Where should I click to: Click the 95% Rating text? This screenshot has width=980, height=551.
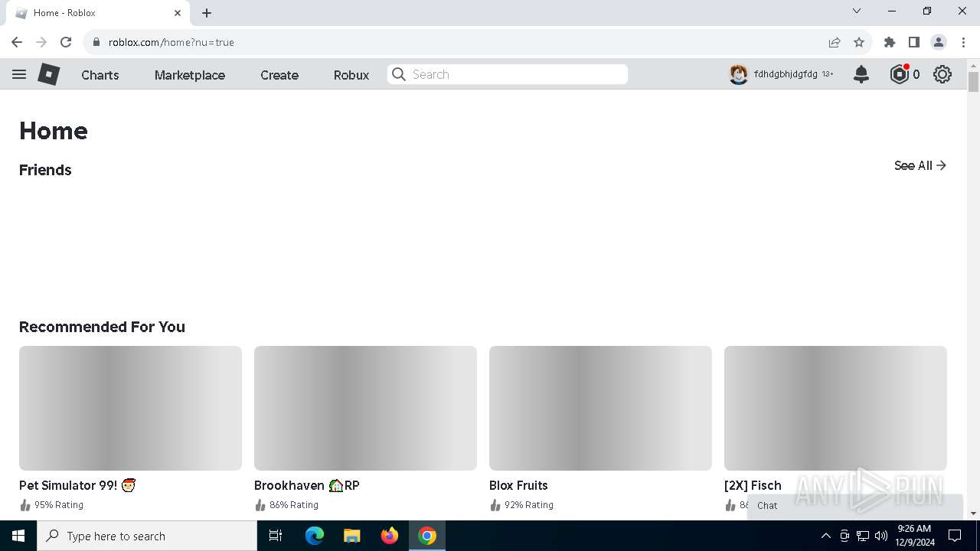(x=59, y=505)
